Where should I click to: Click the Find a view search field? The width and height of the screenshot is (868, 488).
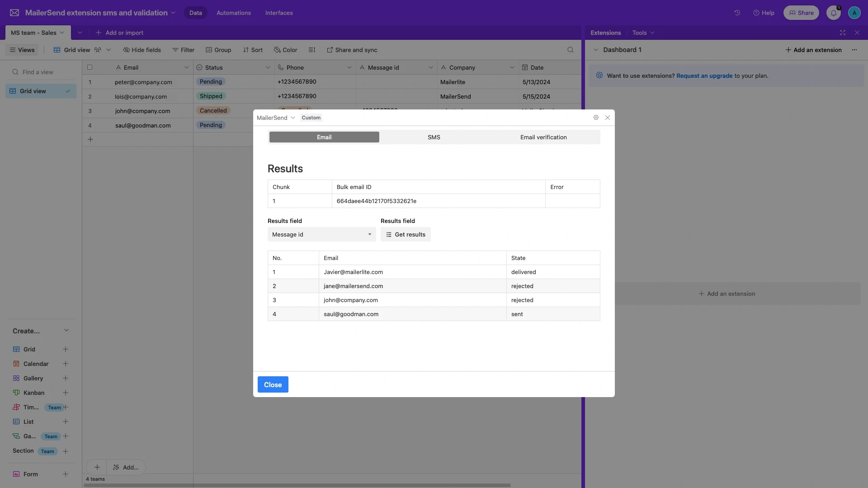click(x=41, y=72)
